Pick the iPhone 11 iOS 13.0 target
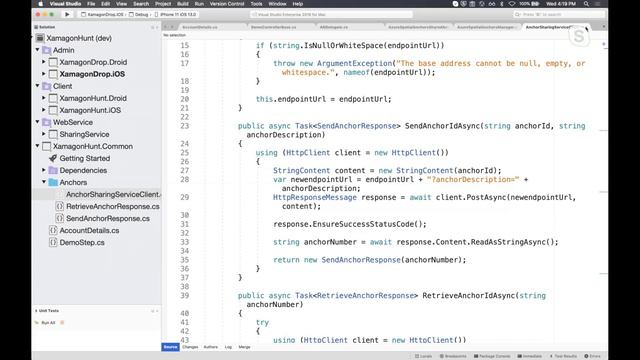Viewport: 640px width, 360px height. (x=176, y=14)
